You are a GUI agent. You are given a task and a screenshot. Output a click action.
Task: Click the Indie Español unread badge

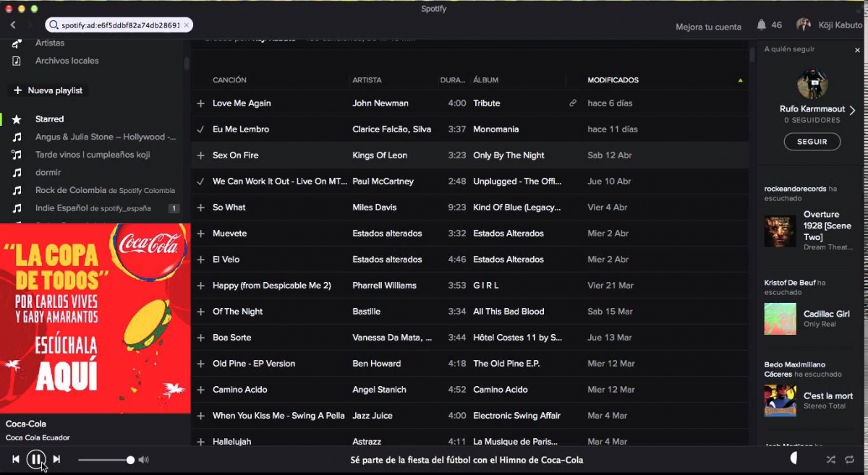point(174,208)
